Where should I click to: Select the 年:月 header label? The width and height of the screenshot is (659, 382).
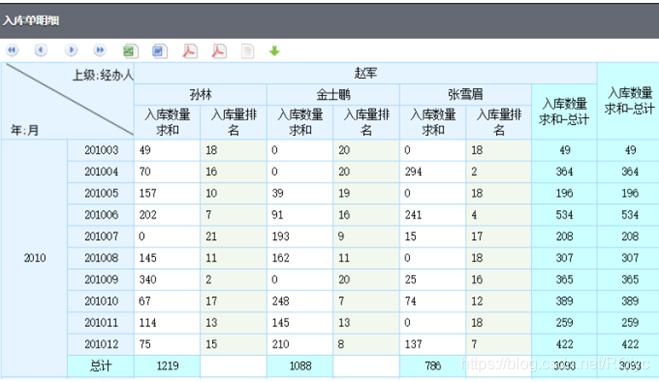[x=25, y=130]
